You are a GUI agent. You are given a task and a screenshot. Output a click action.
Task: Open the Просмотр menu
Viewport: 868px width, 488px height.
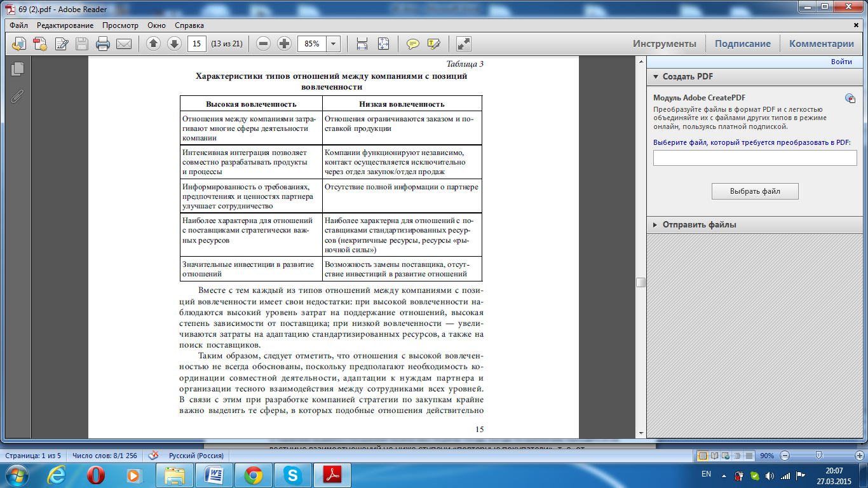coord(120,25)
